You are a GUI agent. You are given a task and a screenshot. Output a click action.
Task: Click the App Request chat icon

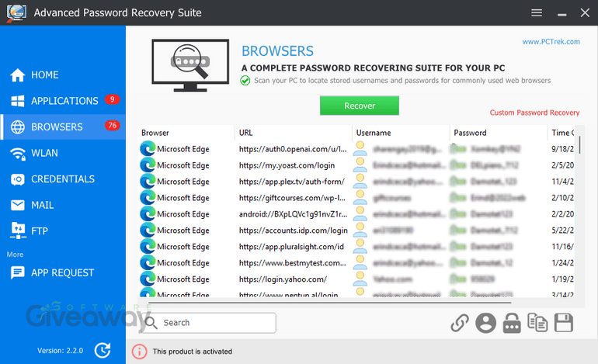(18, 272)
